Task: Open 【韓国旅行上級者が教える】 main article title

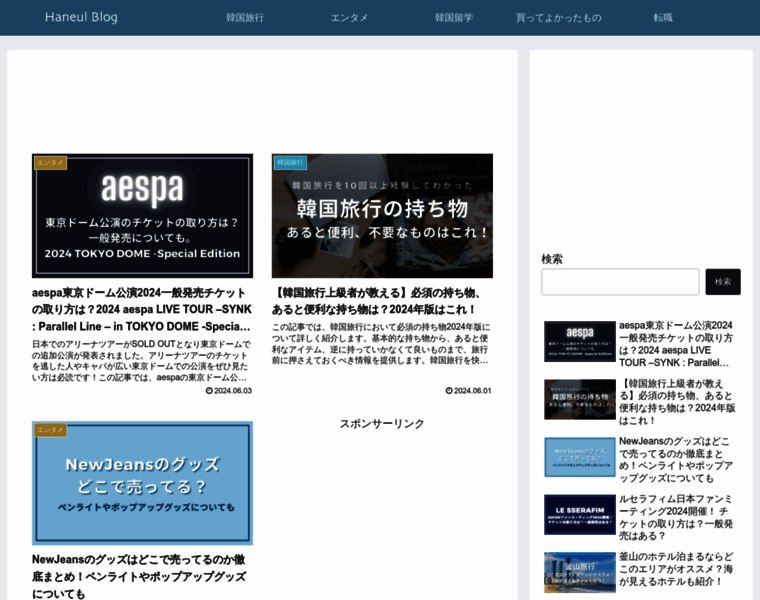Action: click(x=382, y=300)
